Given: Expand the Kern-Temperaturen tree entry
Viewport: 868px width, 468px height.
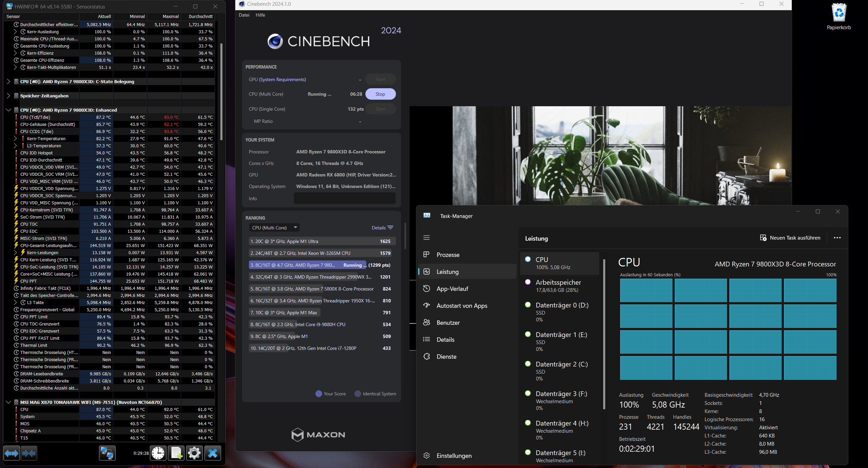Looking at the screenshot, I should coord(15,138).
